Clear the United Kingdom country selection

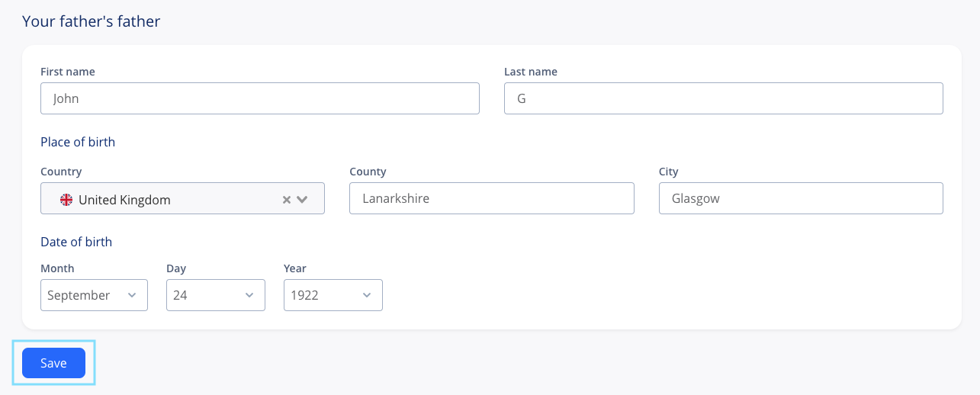pos(287,200)
